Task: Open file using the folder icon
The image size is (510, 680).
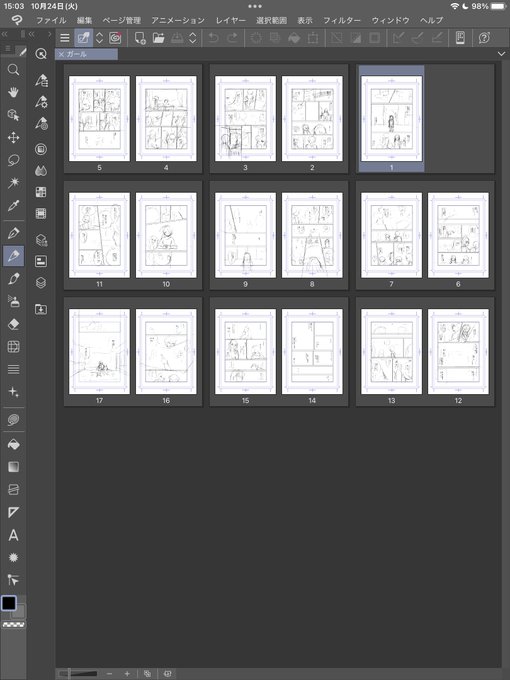Action: pos(159,38)
